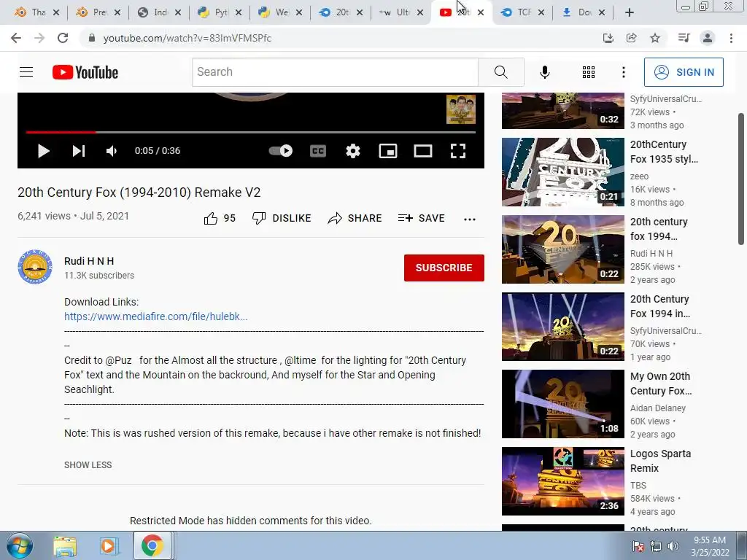Open video player settings gear

click(352, 151)
